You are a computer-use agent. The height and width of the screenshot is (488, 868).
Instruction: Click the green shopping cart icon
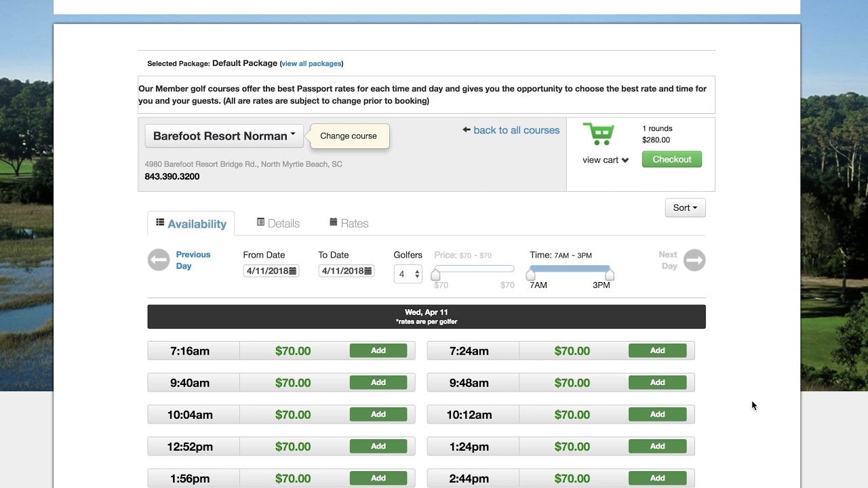coord(598,134)
